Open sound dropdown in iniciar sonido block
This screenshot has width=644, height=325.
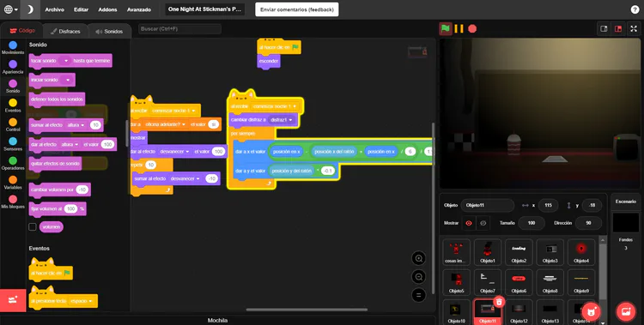[x=68, y=80]
